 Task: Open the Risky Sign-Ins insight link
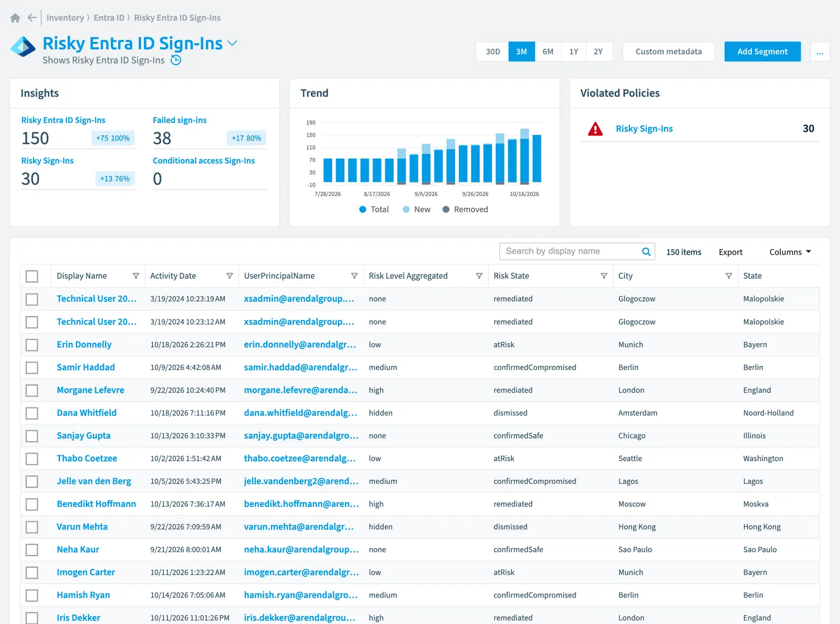[47, 161]
